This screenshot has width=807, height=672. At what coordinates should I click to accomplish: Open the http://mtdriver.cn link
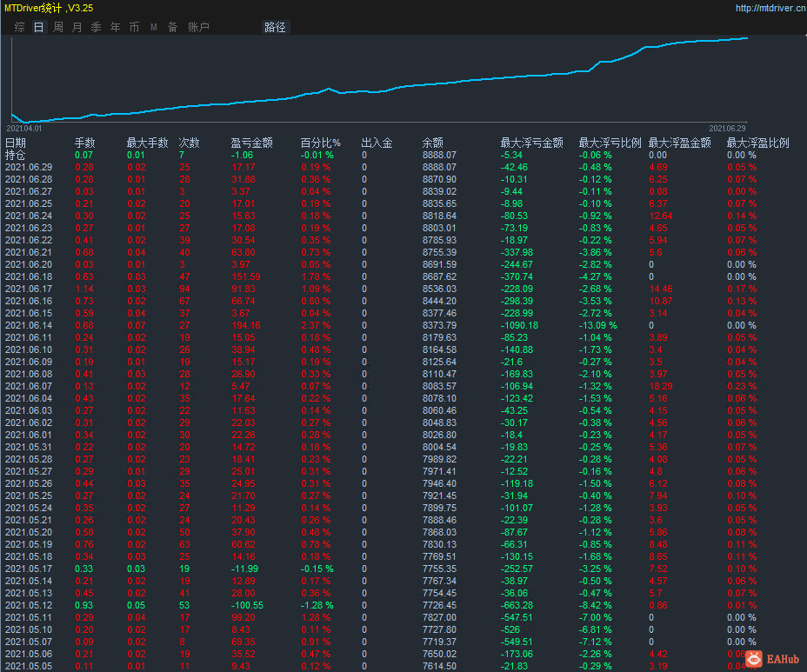click(x=770, y=8)
